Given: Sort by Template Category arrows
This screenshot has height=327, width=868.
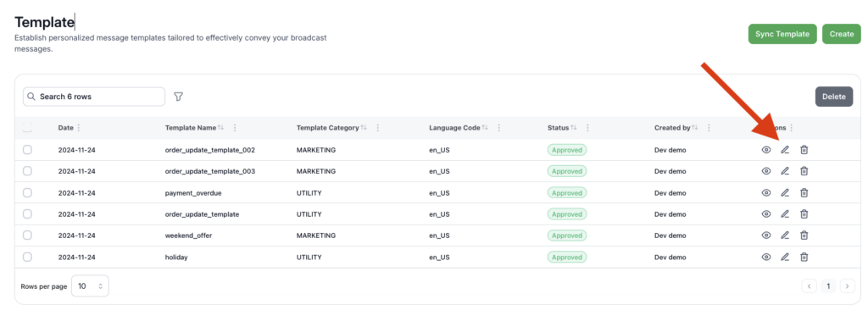Looking at the screenshot, I should [x=364, y=128].
